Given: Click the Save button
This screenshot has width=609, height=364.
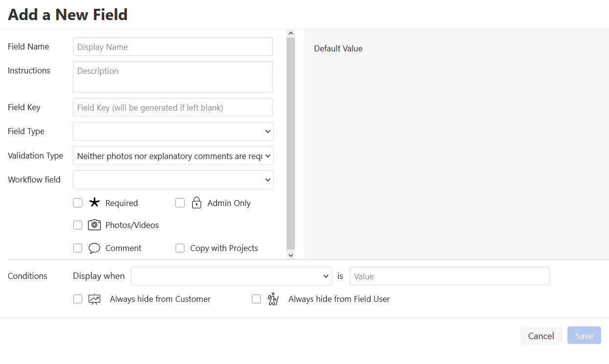Looking at the screenshot, I should point(584,336).
